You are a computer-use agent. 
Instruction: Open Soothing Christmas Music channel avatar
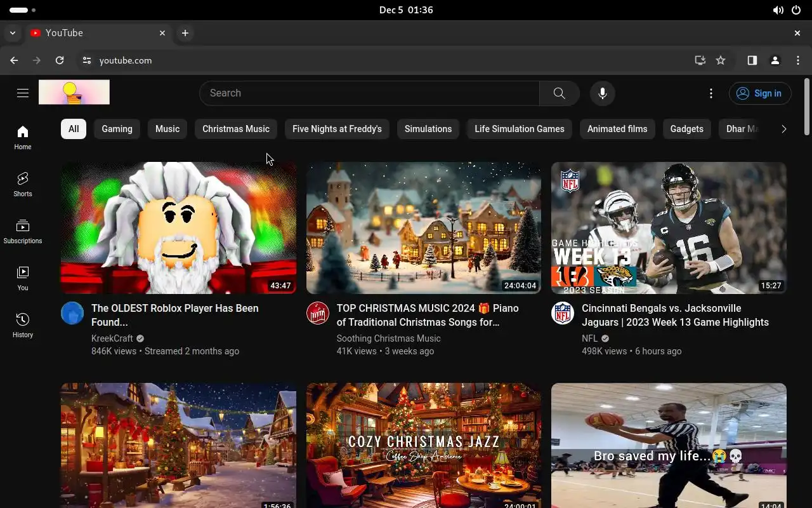click(318, 313)
